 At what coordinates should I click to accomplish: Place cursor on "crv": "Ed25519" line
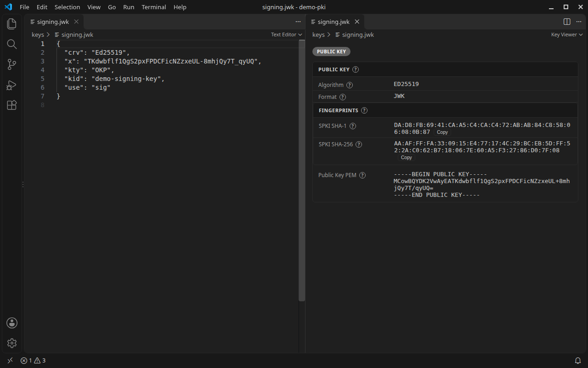pyautogui.click(x=97, y=52)
